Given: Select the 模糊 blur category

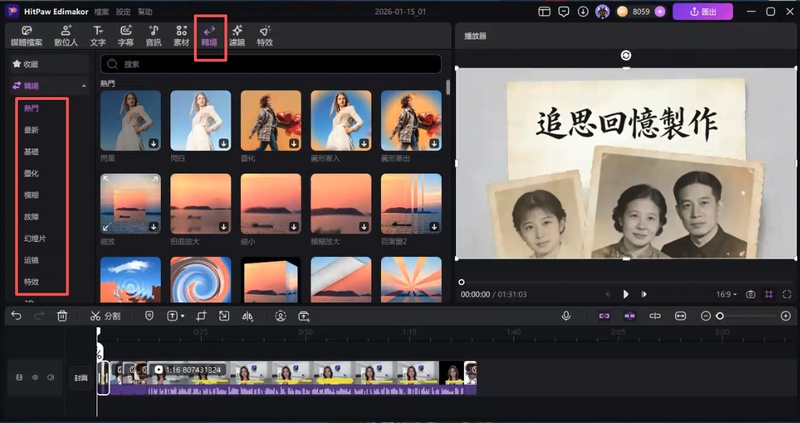Looking at the screenshot, I should [31, 195].
